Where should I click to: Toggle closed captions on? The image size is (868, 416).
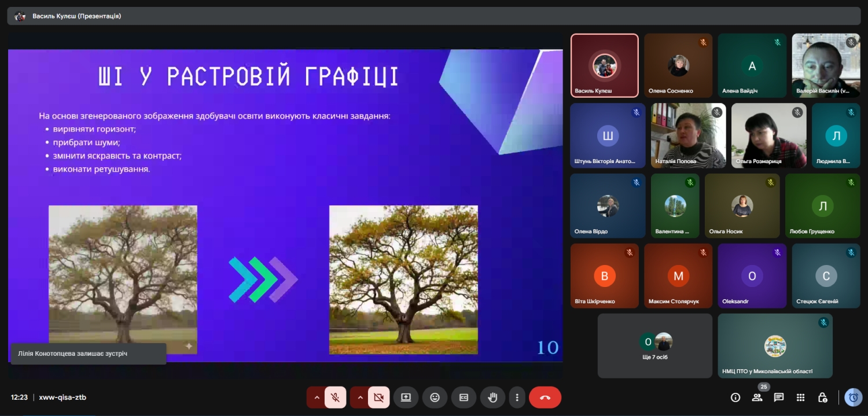464,397
